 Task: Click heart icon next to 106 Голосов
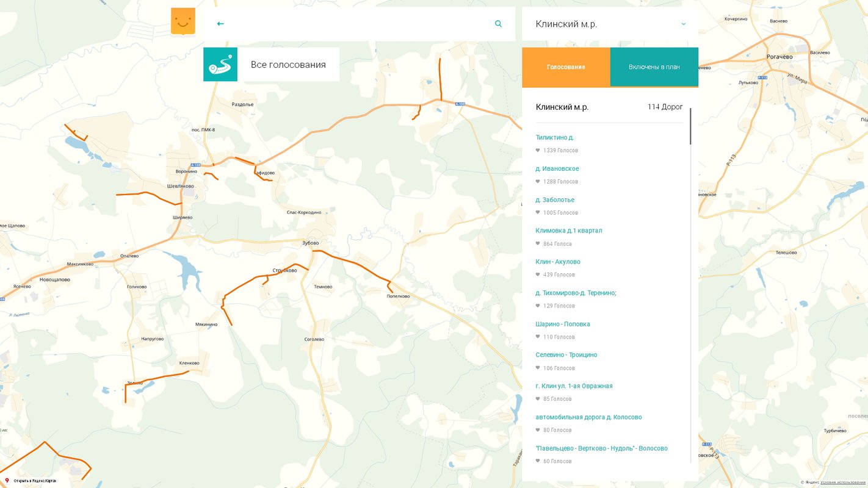[538, 368]
